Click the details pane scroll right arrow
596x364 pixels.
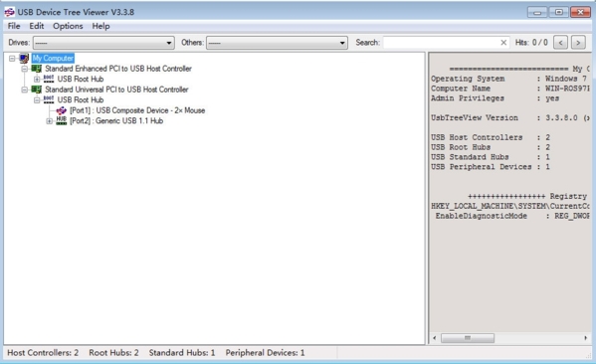[585, 338]
